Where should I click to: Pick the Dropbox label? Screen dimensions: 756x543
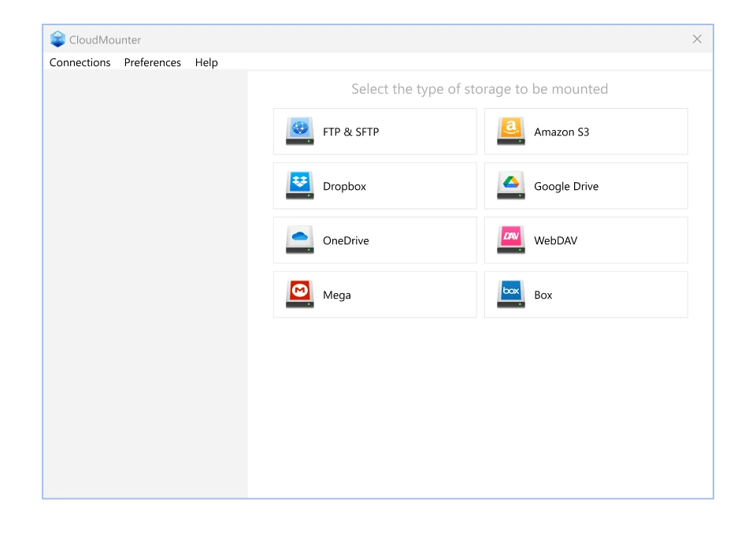point(344,186)
